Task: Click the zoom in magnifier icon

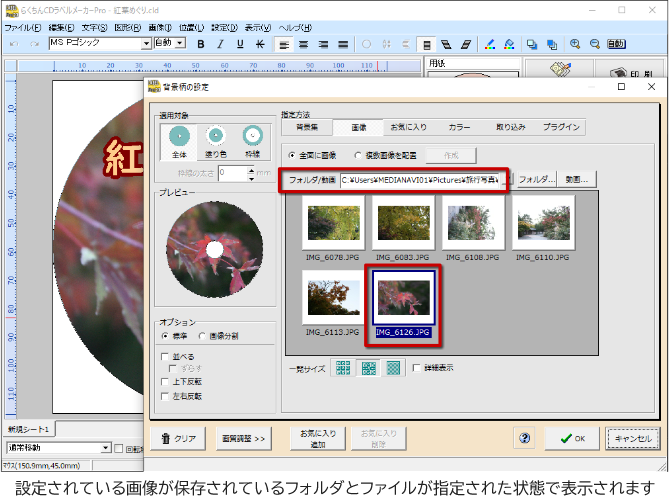Action: (x=575, y=44)
